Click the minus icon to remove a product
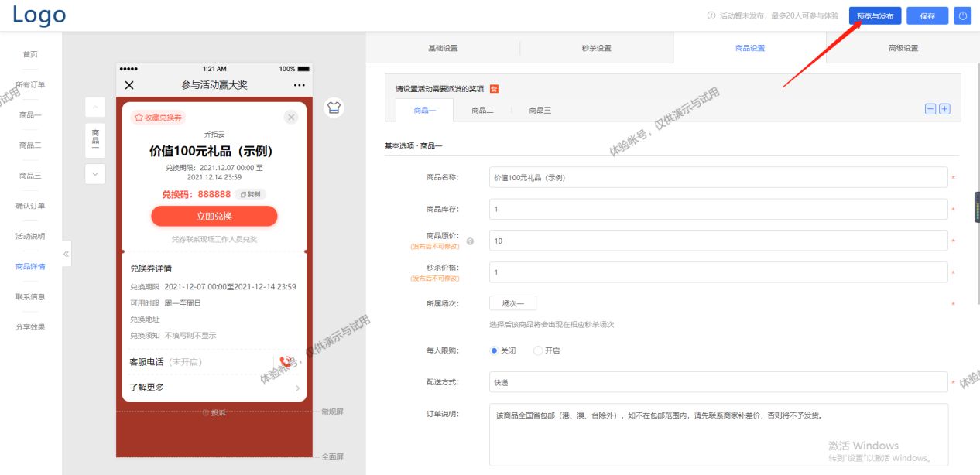Image resolution: width=980 pixels, height=475 pixels. 929,108
